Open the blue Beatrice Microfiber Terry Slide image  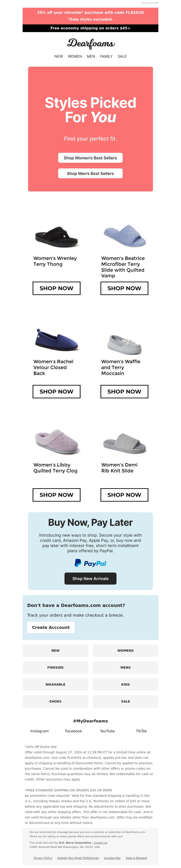[x=124, y=236]
